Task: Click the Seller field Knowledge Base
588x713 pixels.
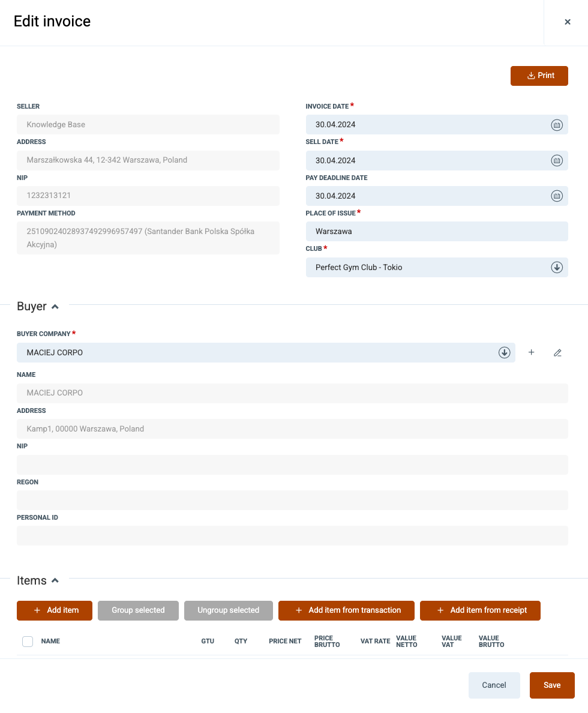Action: [148, 125]
